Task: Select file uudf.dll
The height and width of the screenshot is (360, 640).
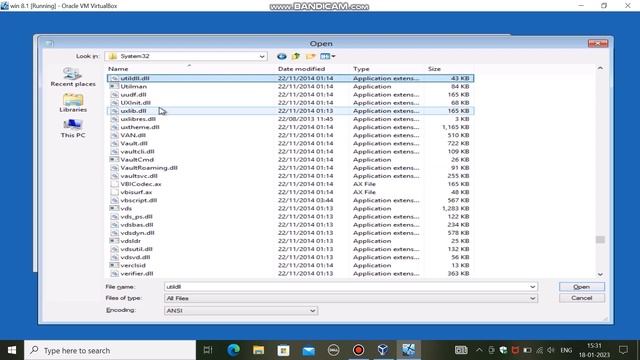Action: point(290,94)
